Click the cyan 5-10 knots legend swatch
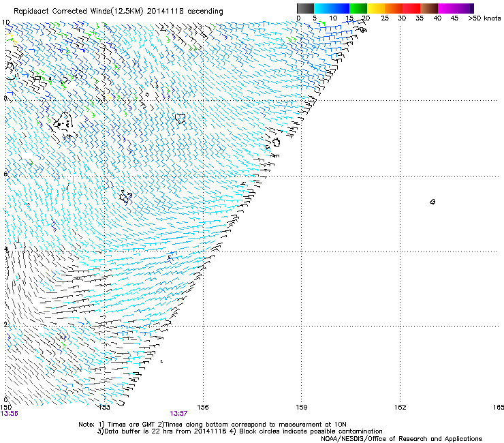The image size is (504, 443). pos(322,8)
